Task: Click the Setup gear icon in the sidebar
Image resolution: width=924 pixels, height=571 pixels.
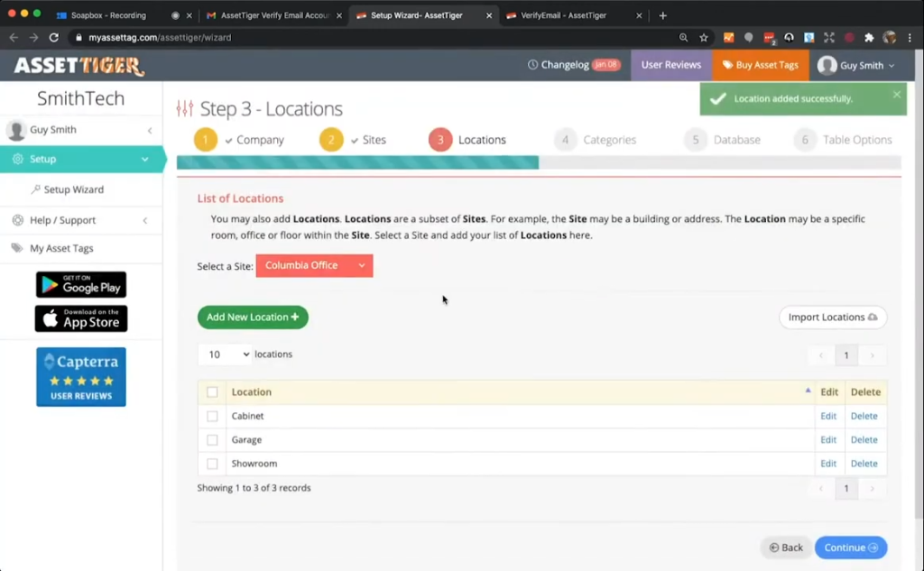Action: (18, 159)
